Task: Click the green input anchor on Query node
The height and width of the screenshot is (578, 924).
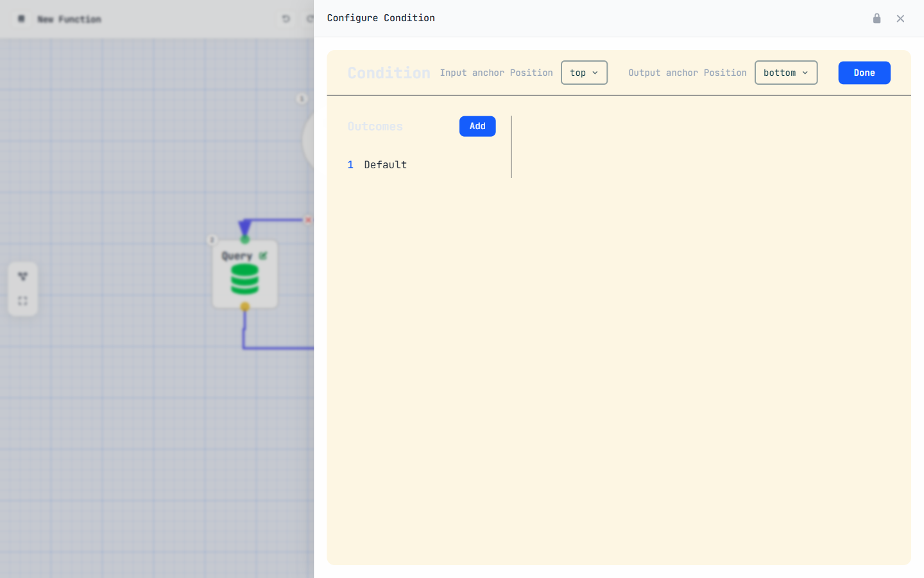Action: click(x=244, y=240)
